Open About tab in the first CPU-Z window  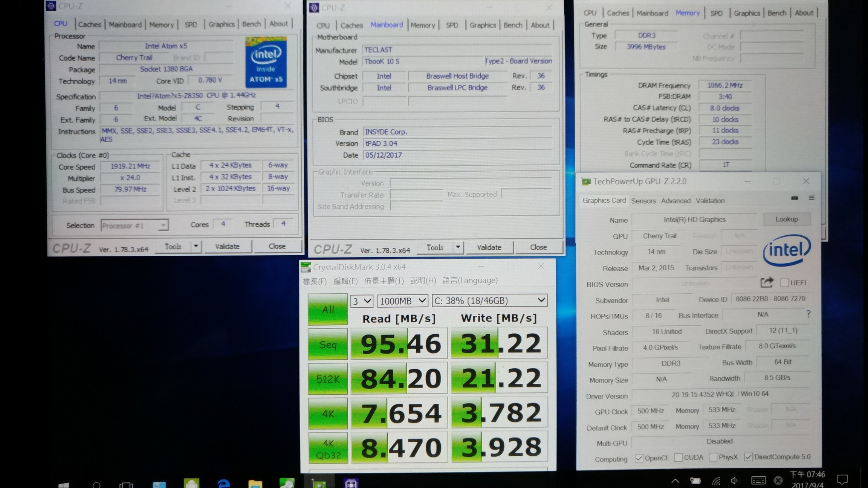(279, 24)
